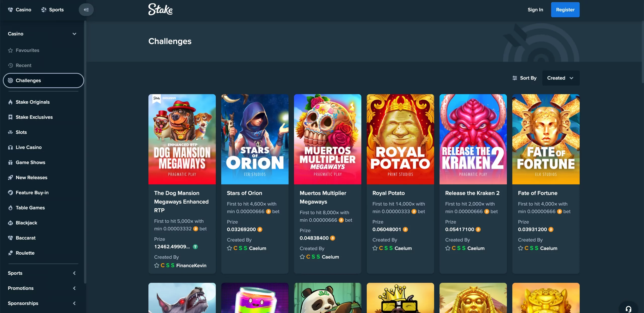This screenshot has width=644, height=313.
Task: Collapse the Casino sidebar section
Action: [x=74, y=34]
